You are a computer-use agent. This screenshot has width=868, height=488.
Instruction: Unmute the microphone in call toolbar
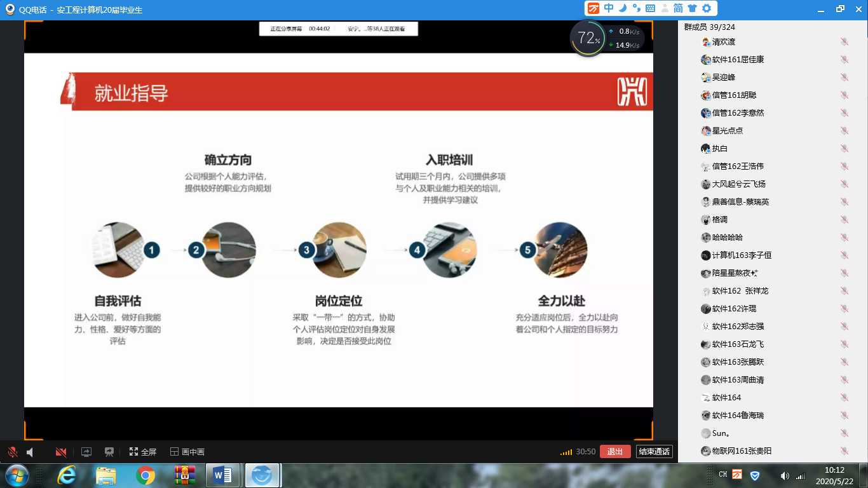13,452
